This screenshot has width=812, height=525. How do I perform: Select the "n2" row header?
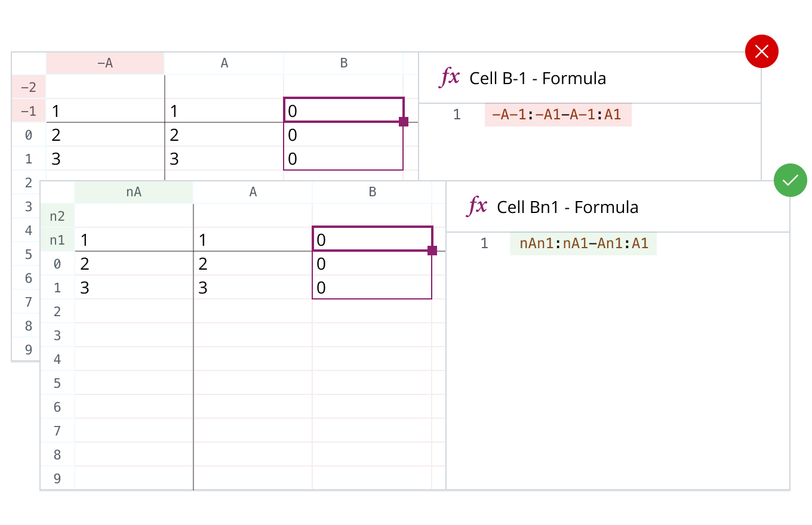coord(57,216)
